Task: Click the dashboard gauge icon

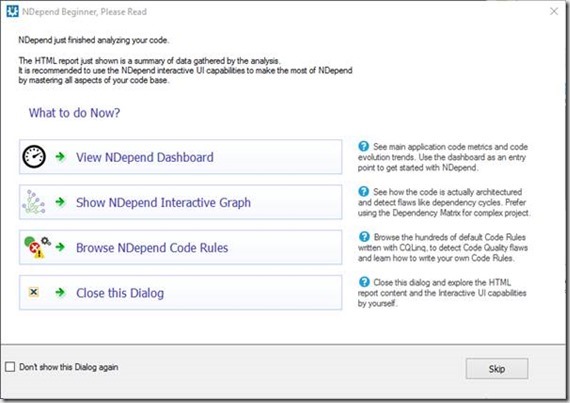Action: coord(34,157)
